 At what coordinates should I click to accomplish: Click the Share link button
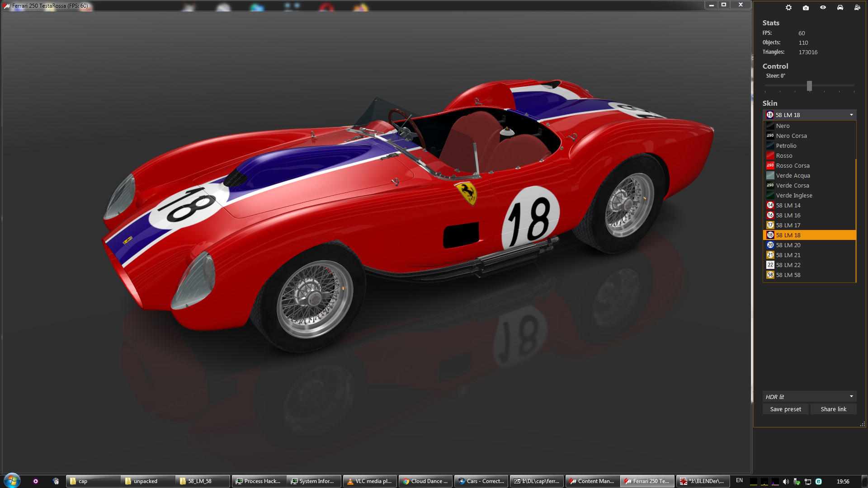[x=833, y=409]
